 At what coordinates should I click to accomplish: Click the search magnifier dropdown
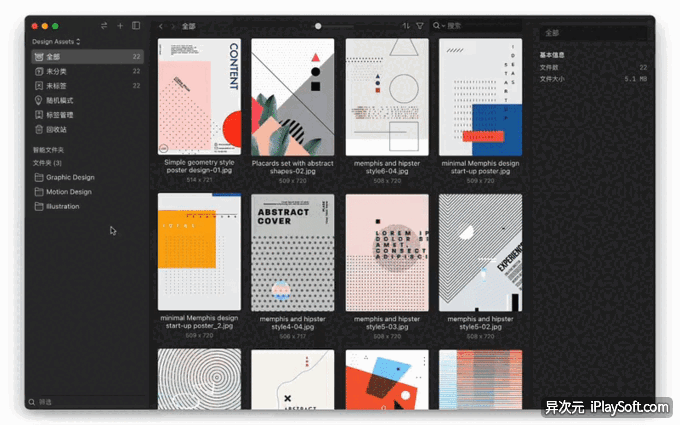(439, 26)
